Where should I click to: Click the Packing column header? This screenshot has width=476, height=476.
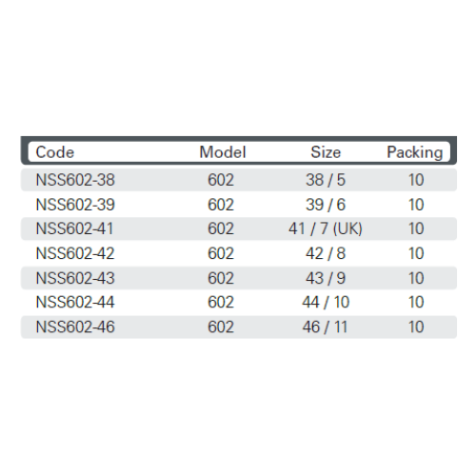pos(415,153)
